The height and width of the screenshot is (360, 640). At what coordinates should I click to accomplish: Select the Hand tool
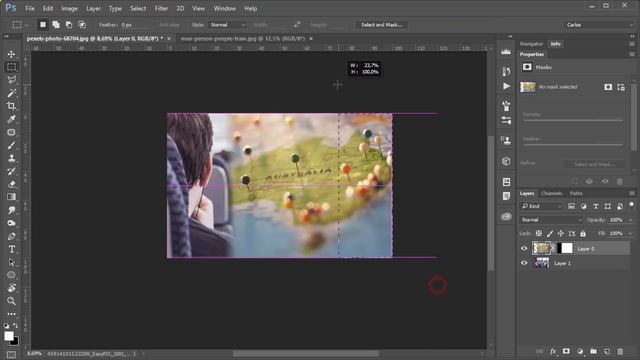pyautogui.click(x=11, y=288)
